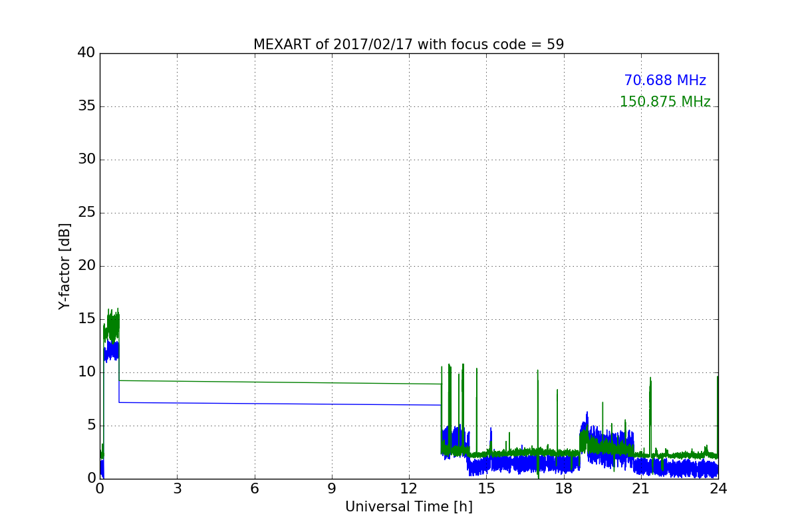
Task: Click x-axis tick label 6
Action: pos(255,488)
